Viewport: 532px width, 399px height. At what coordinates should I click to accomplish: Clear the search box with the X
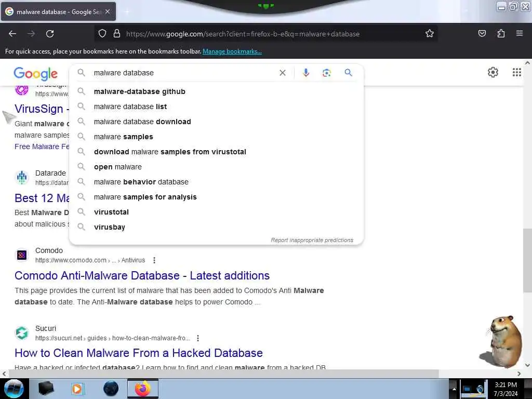[x=282, y=73]
